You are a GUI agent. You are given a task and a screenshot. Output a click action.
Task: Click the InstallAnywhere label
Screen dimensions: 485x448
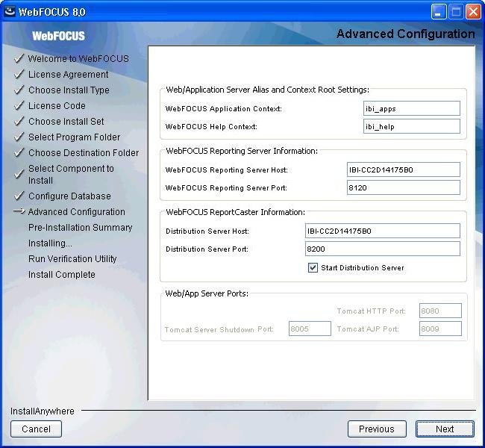coord(43,411)
